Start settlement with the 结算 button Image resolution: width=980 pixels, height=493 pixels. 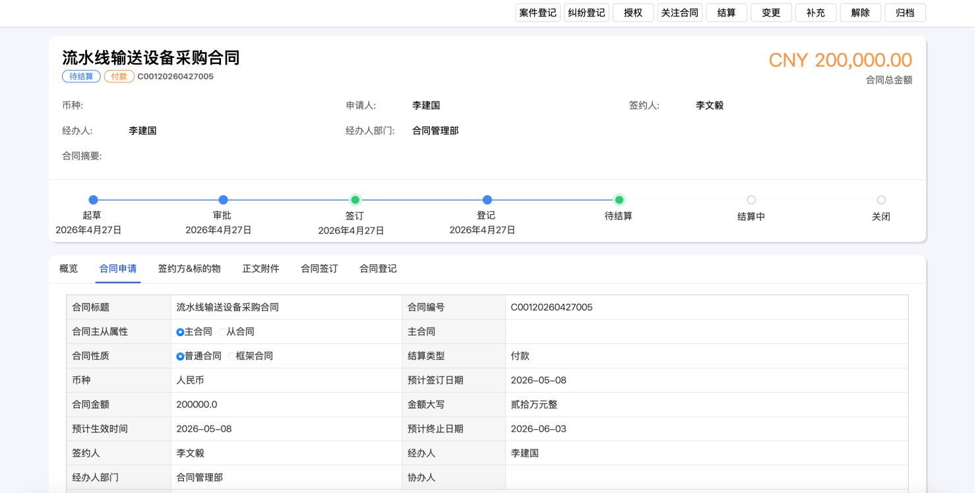[726, 13]
